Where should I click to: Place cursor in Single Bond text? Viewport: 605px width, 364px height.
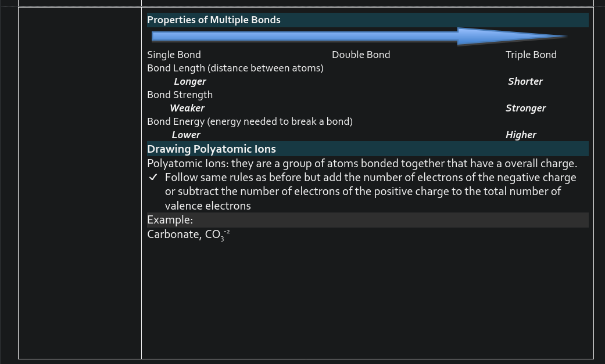tap(174, 55)
